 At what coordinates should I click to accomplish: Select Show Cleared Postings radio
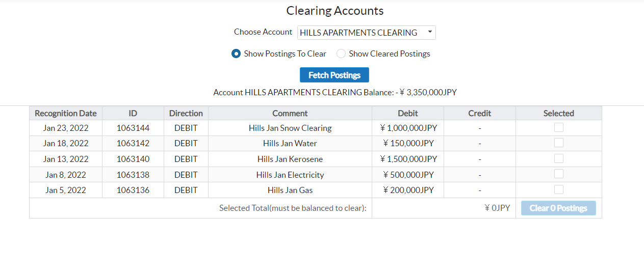click(x=341, y=53)
